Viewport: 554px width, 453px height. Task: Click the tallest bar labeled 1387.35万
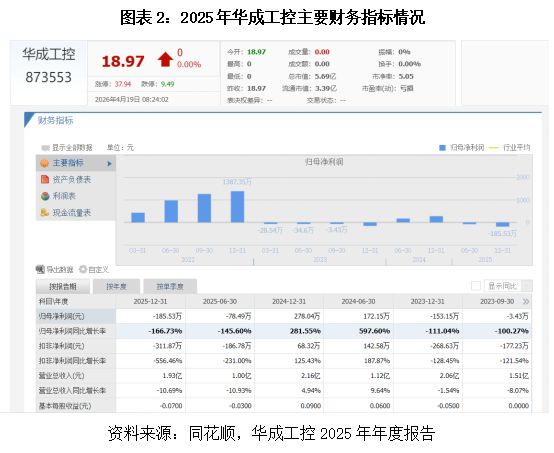[x=237, y=207]
